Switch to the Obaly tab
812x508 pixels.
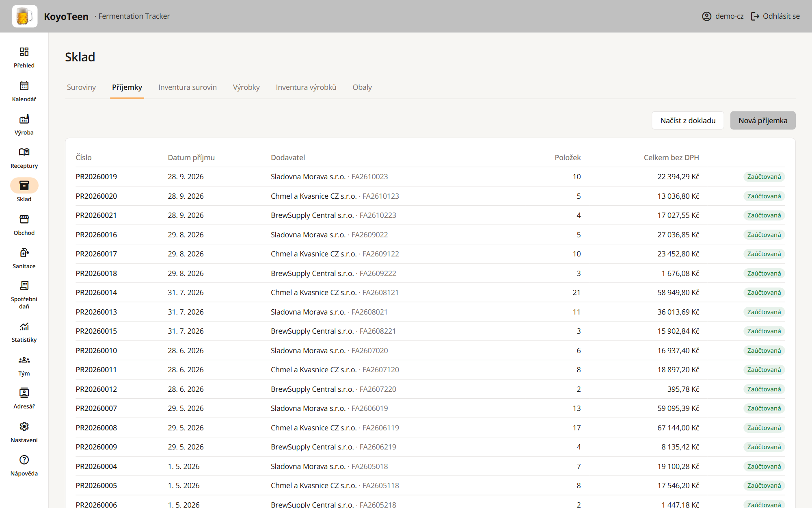[362, 87]
